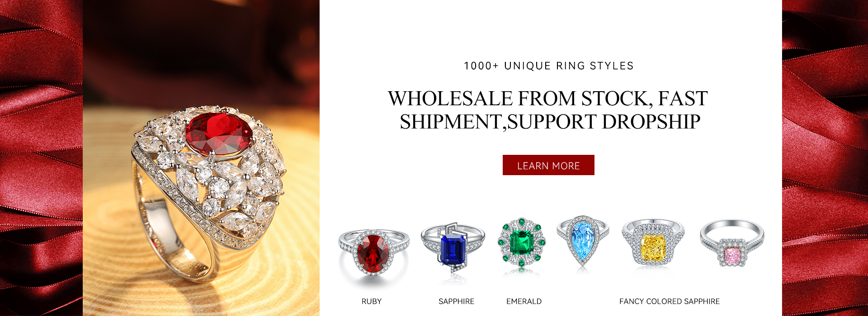Open the EMERALD category label
Screen dimensions: 868x316
[524, 302]
